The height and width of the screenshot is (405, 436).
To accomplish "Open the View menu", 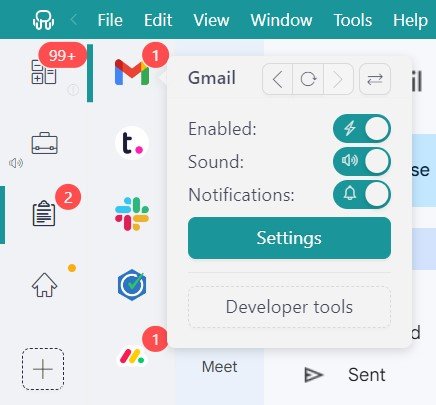I will [x=211, y=20].
